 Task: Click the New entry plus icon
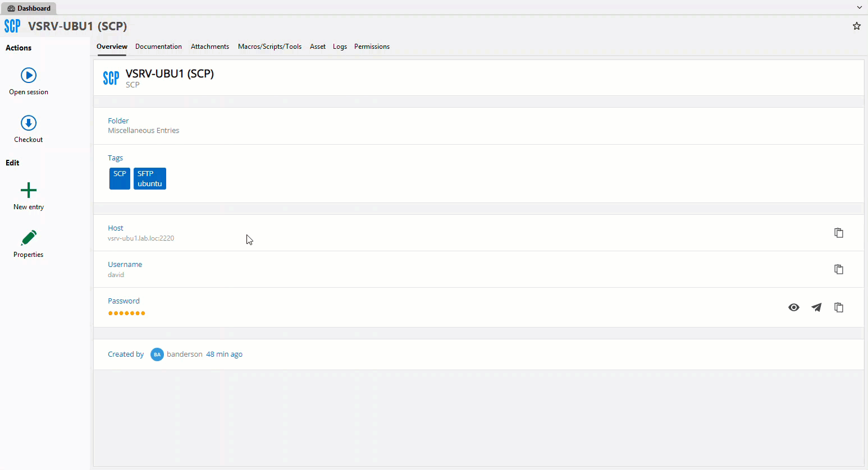[29, 190]
